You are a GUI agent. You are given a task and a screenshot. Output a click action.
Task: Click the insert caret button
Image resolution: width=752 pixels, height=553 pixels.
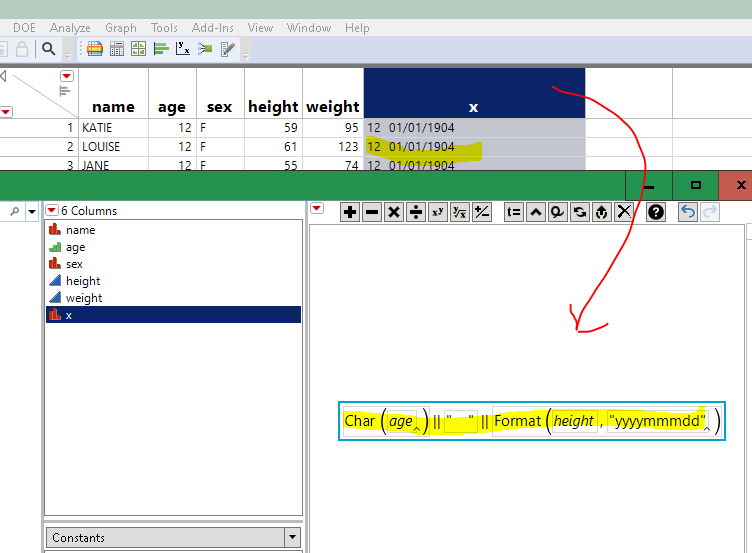click(x=536, y=212)
